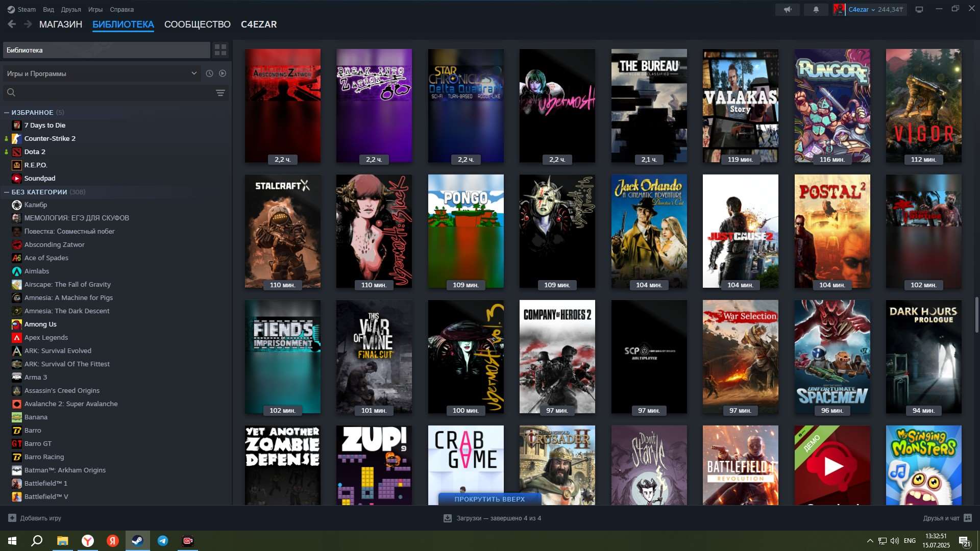This screenshot has width=980, height=551.
Task: Open Telegram from taskbar
Action: pos(163,541)
